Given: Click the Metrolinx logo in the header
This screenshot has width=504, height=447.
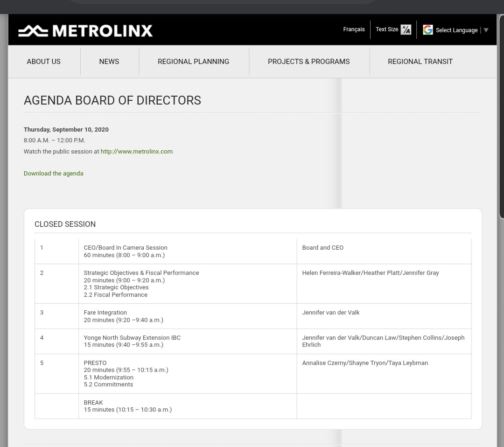Looking at the screenshot, I should click(x=85, y=31).
